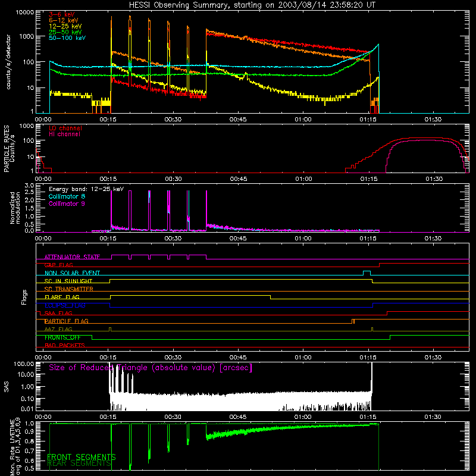
Task: Click the 3.0 tick on modulation axis
Action: point(29,186)
